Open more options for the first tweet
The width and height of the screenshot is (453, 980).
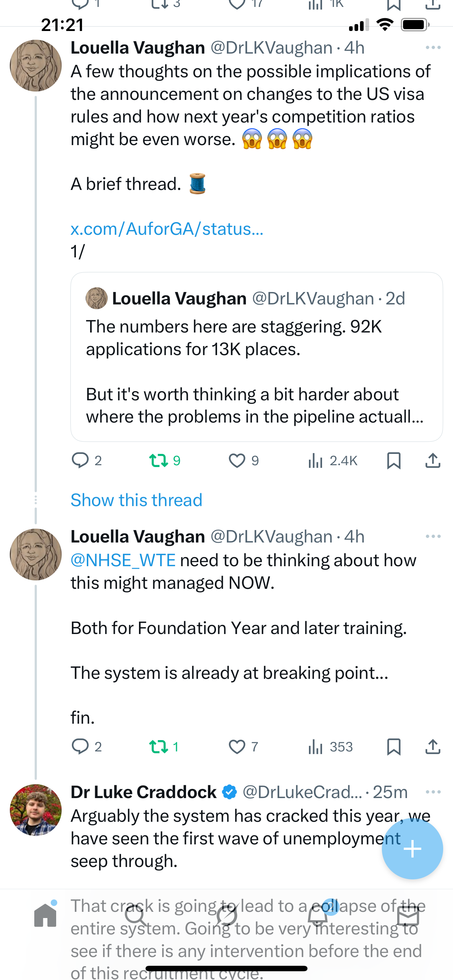(x=433, y=47)
